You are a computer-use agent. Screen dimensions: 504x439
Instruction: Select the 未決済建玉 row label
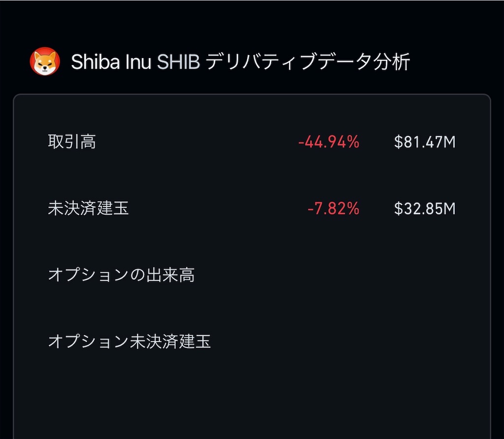89,208
